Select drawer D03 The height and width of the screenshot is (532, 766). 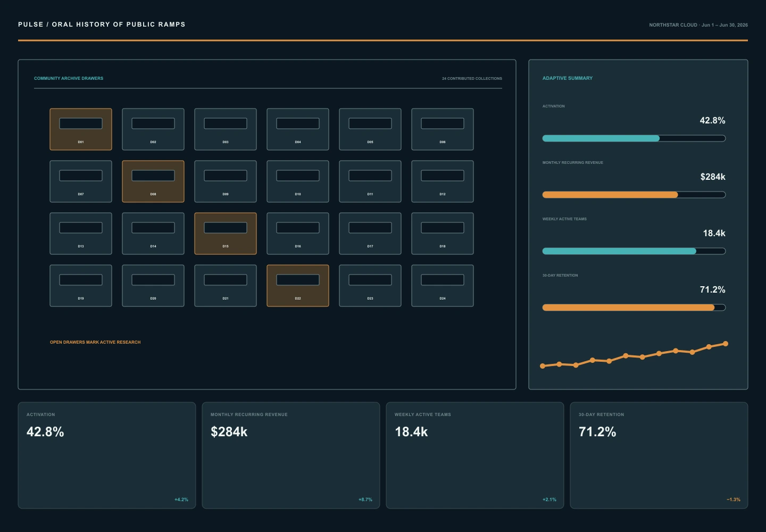[x=226, y=129]
